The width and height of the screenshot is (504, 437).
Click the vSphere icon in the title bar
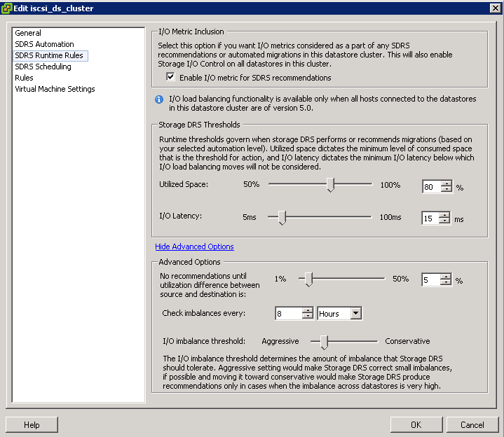6,8
